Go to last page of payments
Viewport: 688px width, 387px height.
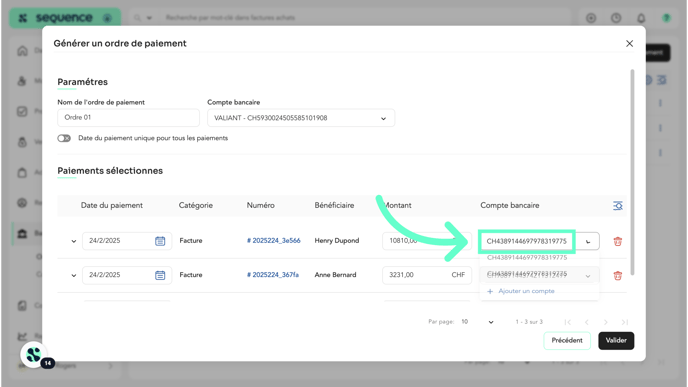[x=625, y=322]
